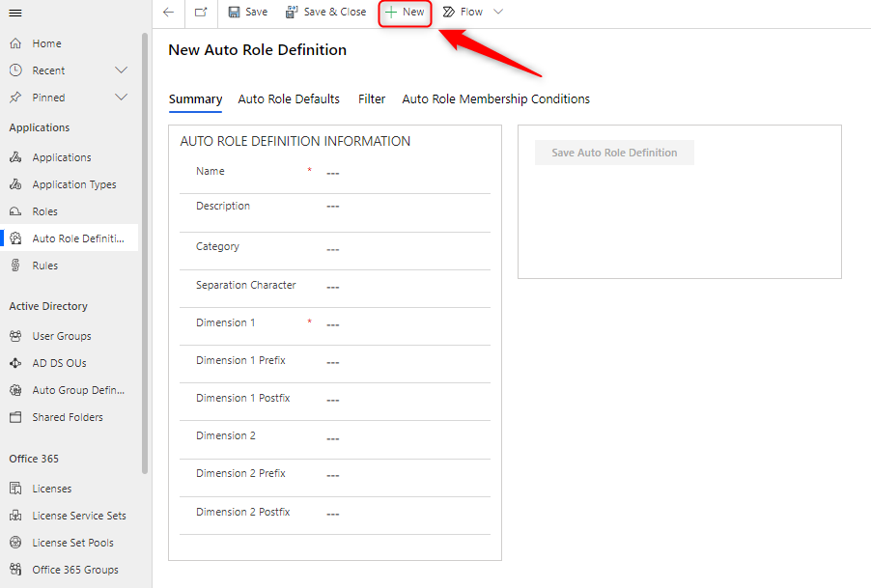The height and width of the screenshot is (588, 871).
Task: Go to Home in sidebar
Action: coord(46,43)
